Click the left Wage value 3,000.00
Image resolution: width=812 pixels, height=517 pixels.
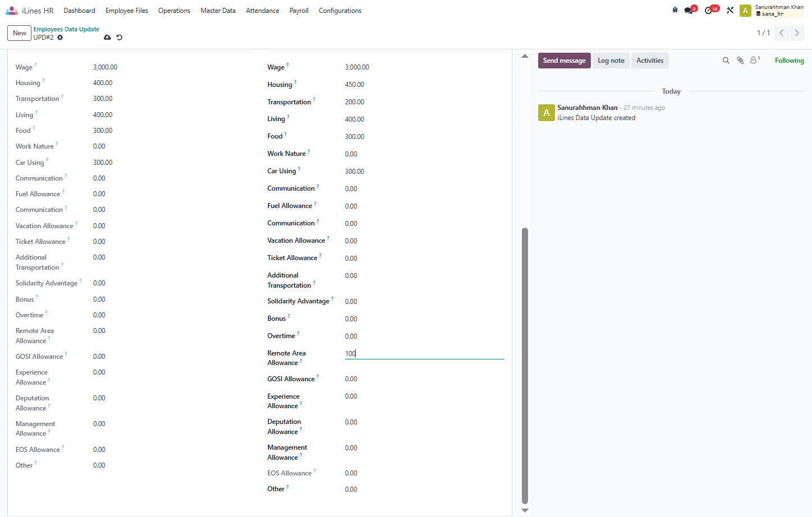coord(105,67)
